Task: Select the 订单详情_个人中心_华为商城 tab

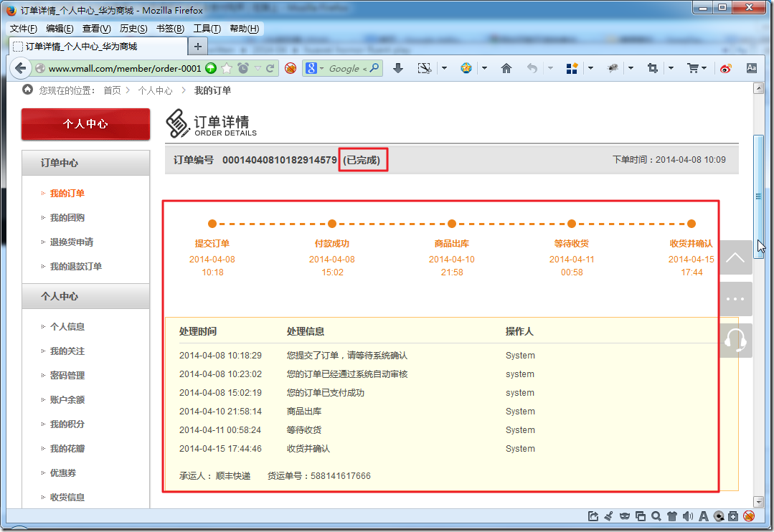Action: [98, 47]
